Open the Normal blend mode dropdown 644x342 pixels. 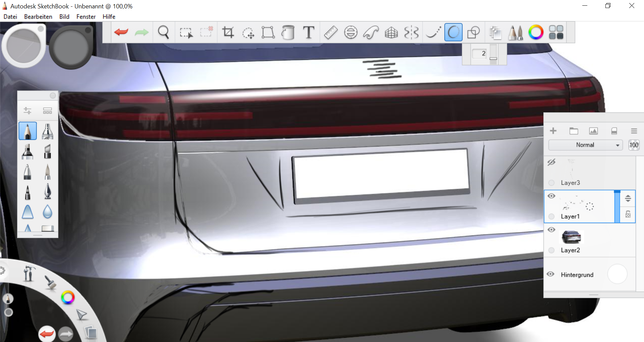[585, 145]
